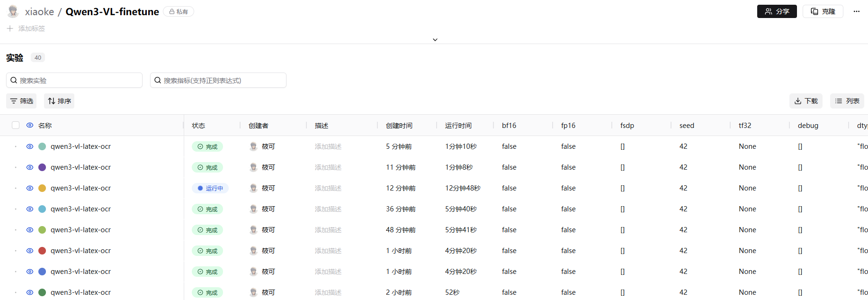Open the three-dot more options menu
This screenshot has height=300, width=868.
point(856,11)
